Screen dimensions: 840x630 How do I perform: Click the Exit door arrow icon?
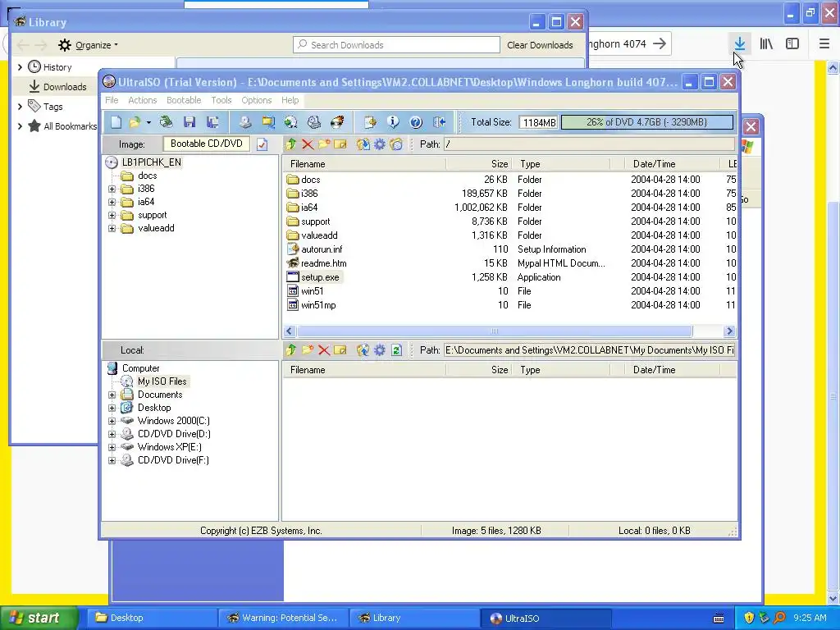pos(440,122)
